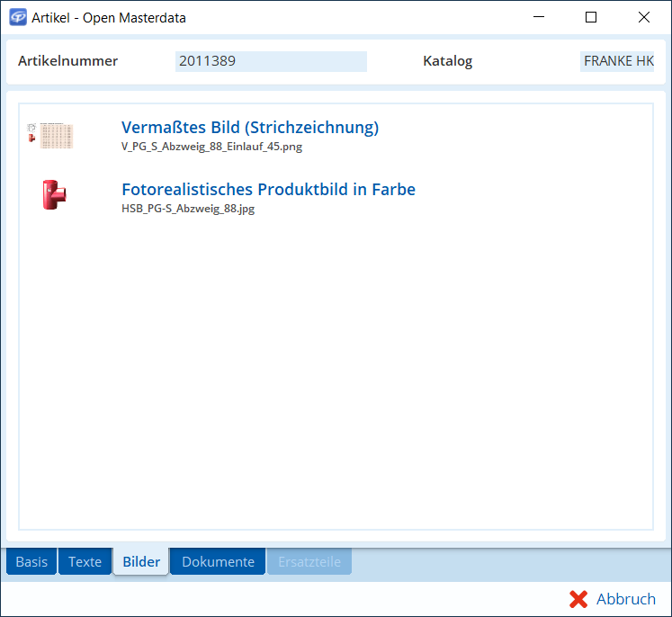Click the red X icon beside Abbruch
The image size is (672, 617).
[578, 599]
